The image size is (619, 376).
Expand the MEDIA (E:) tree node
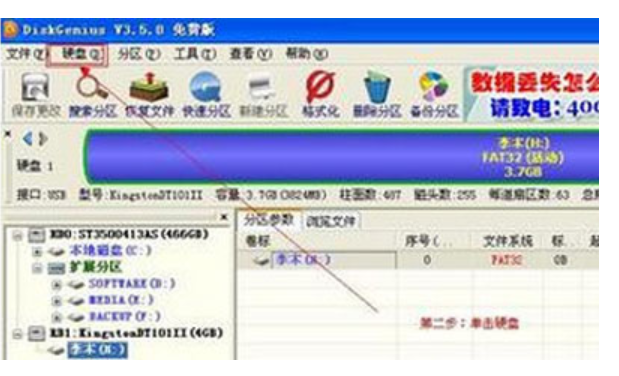[x=57, y=301]
